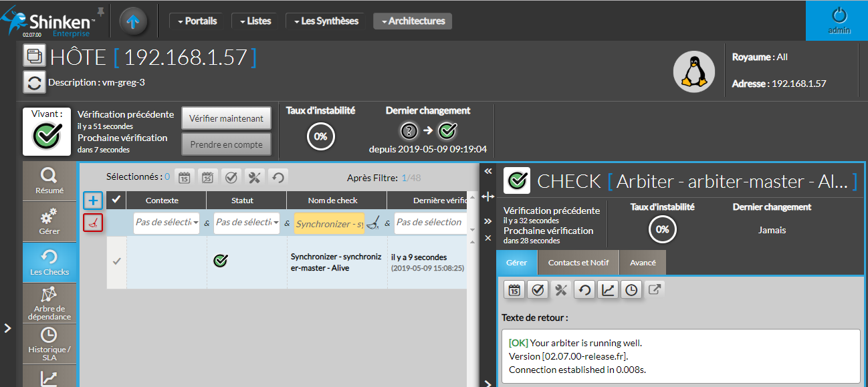Click the blue plus add-filter button
Image resolution: width=868 pixels, height=387 pixels.
click(x=93, y=200)
